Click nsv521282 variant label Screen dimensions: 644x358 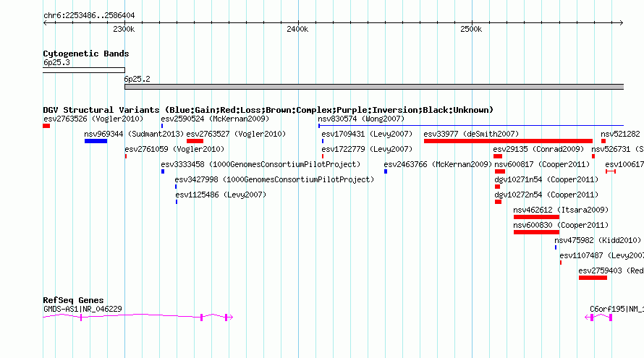pos(620,135)
